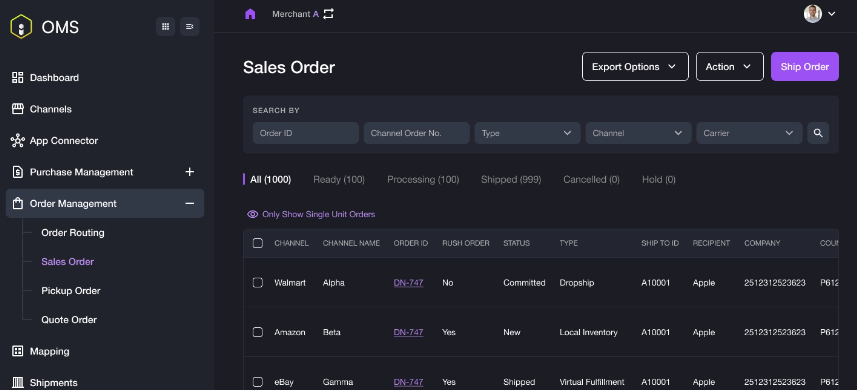Click the Ship Order button
The width and height of the screenshot is (857, 390).
(805, 67)
